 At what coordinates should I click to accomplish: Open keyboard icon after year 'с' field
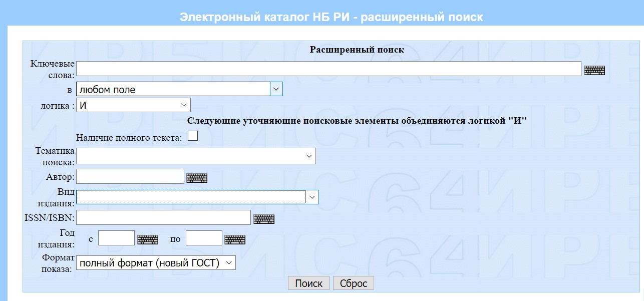tap(148, 239)
